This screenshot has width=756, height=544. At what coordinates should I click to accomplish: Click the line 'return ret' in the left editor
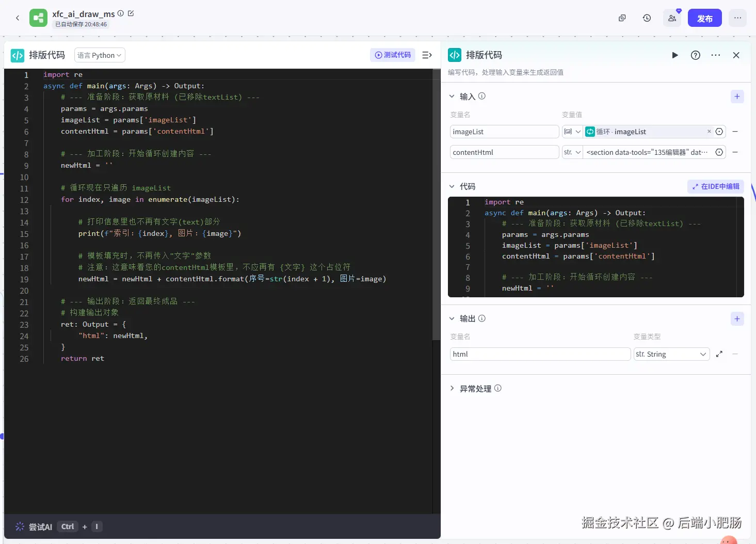pos(83,358)
